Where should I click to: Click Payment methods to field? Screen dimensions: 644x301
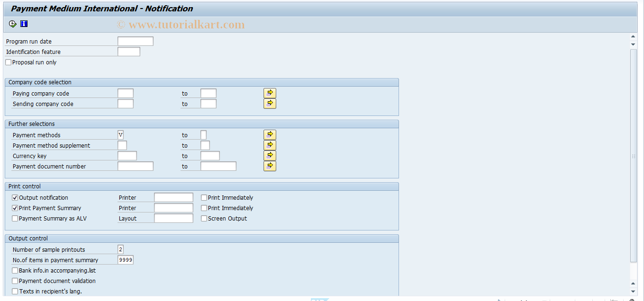point(203,135)
